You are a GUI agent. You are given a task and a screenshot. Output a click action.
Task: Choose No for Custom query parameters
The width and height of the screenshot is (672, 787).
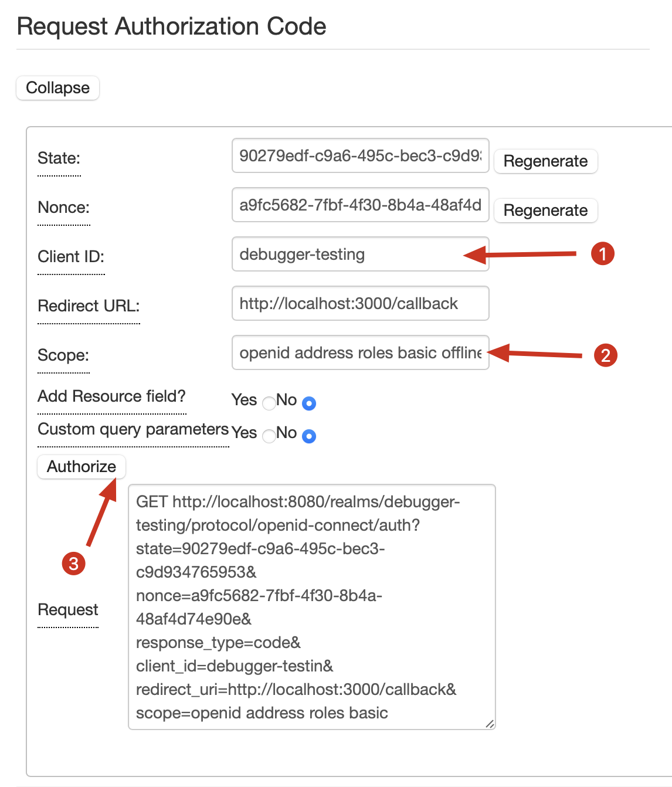(x=309, y=436)
